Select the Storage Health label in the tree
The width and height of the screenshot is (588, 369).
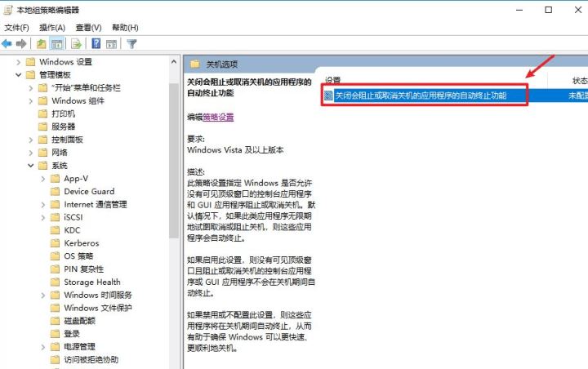(92, 282)
